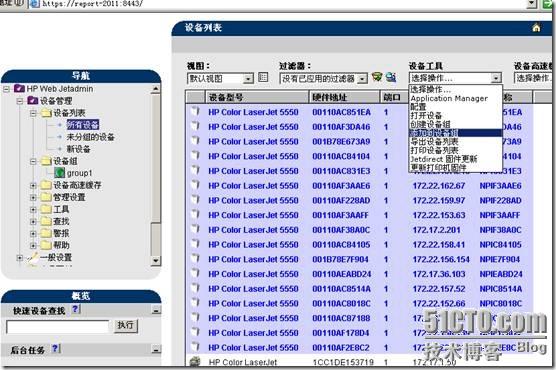Click the 执行 button
Screen dimensions: 556x370
(x=126, y=325)
